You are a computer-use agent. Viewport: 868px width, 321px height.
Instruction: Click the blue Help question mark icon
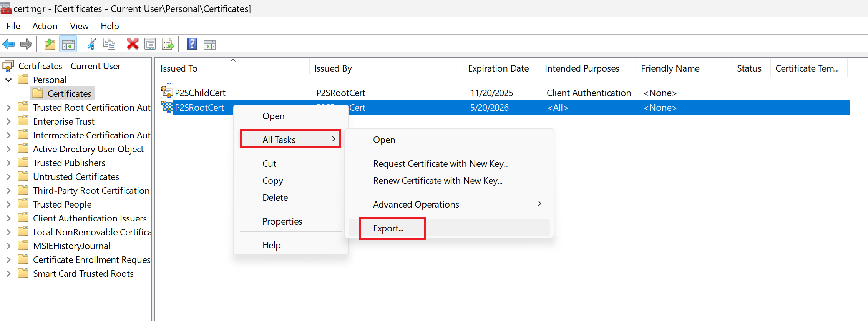[191, 44]
